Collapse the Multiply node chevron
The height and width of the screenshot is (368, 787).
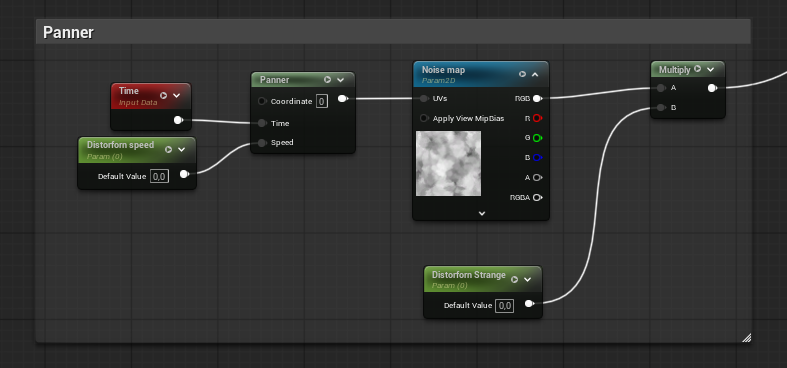pyautogui.click(x=710, y=69)
